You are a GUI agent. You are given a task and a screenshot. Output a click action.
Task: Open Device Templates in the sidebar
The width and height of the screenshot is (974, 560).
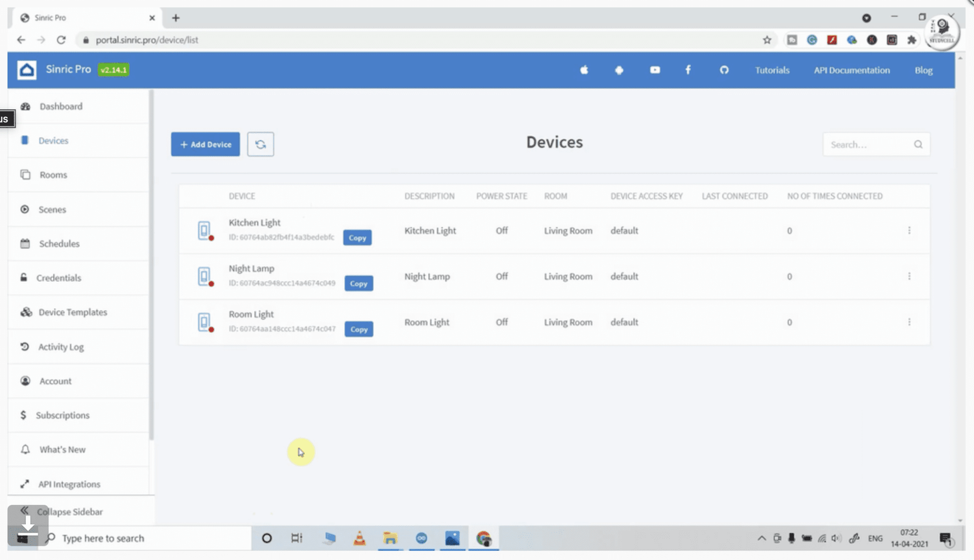[78, 312]
